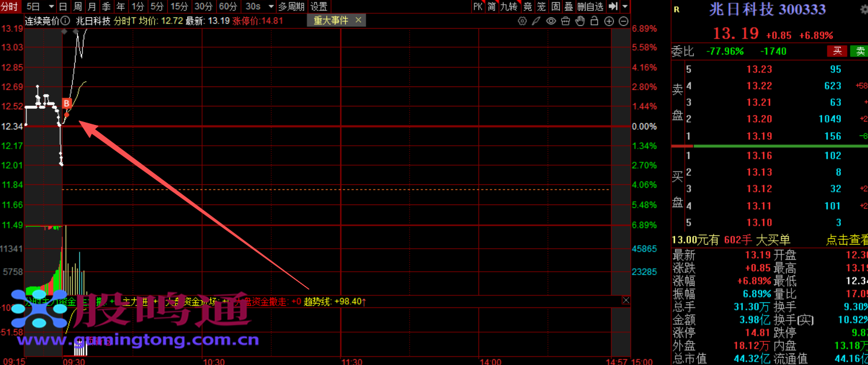
Task: Click the info icon beside 连续竞价
Action: pyautogui.click(x=66, y=21)
